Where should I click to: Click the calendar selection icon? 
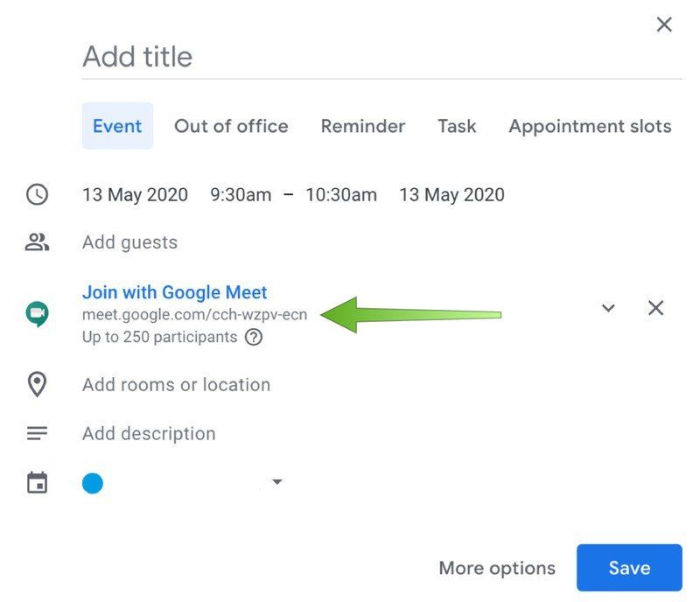(36, 482)
